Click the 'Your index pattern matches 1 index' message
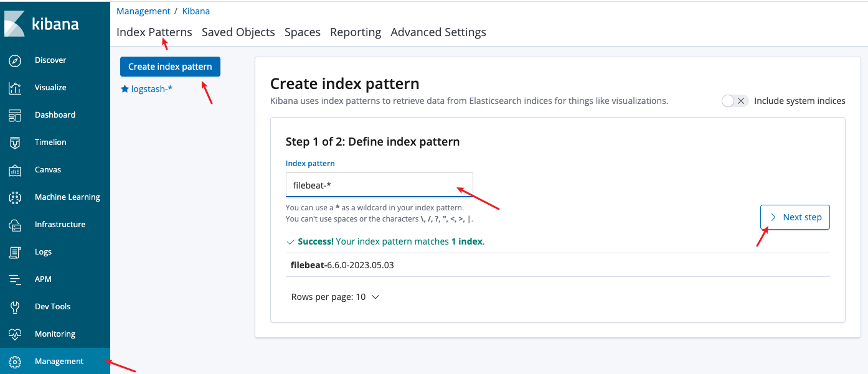 410,241
